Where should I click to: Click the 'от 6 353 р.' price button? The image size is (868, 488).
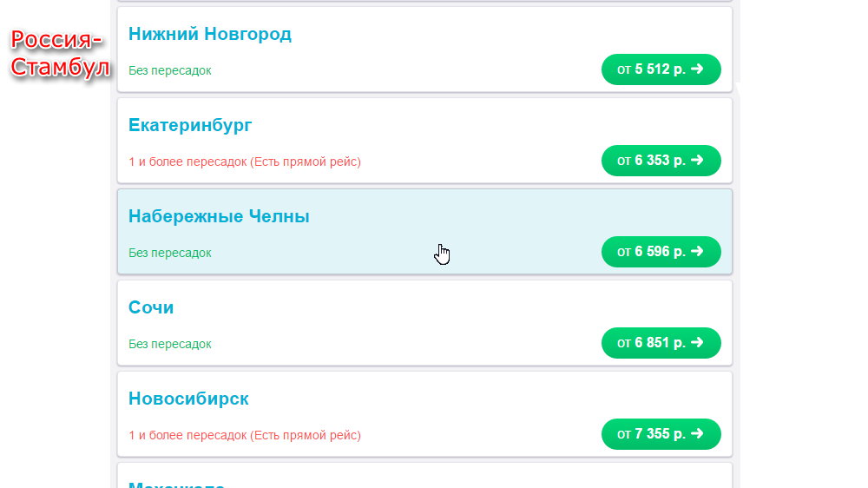(x=661, y=161)
